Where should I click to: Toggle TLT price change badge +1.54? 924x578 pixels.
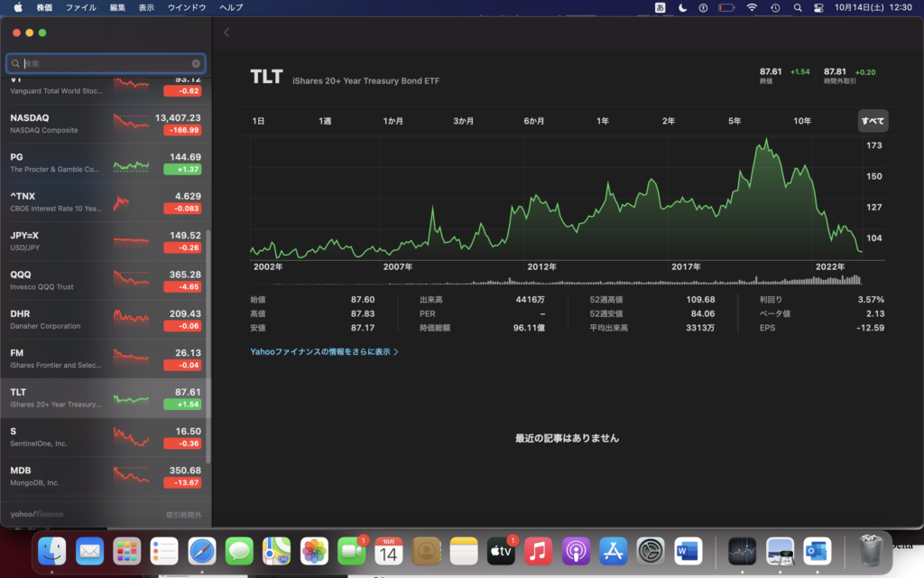(x=182, y=405)
